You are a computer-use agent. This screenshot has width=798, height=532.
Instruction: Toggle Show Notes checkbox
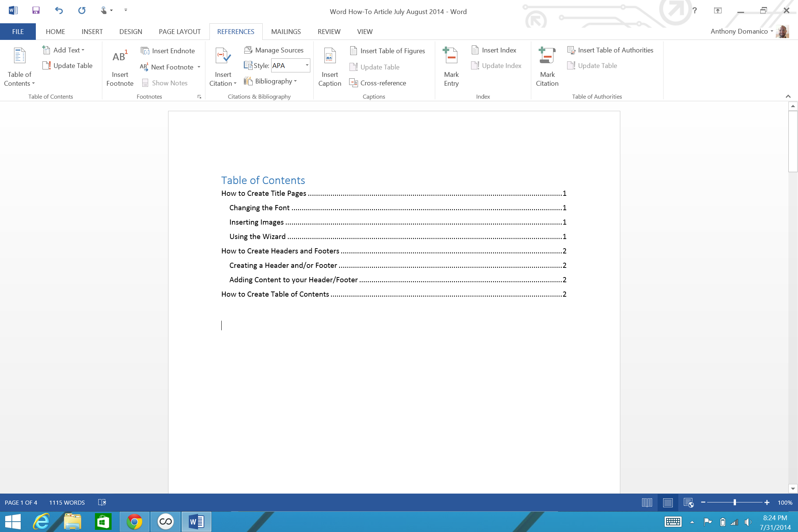[165, 82]
